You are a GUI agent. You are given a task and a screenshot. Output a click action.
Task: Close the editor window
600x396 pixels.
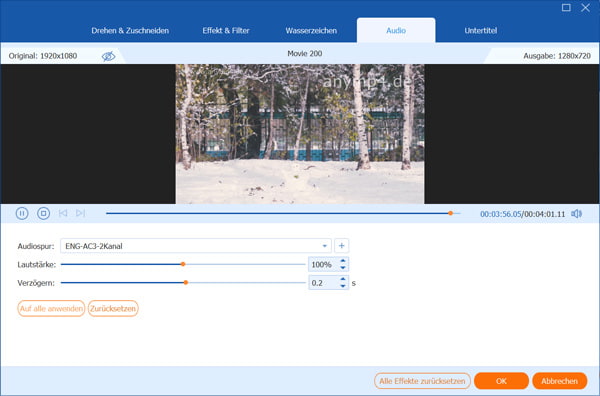click(585, 8)
